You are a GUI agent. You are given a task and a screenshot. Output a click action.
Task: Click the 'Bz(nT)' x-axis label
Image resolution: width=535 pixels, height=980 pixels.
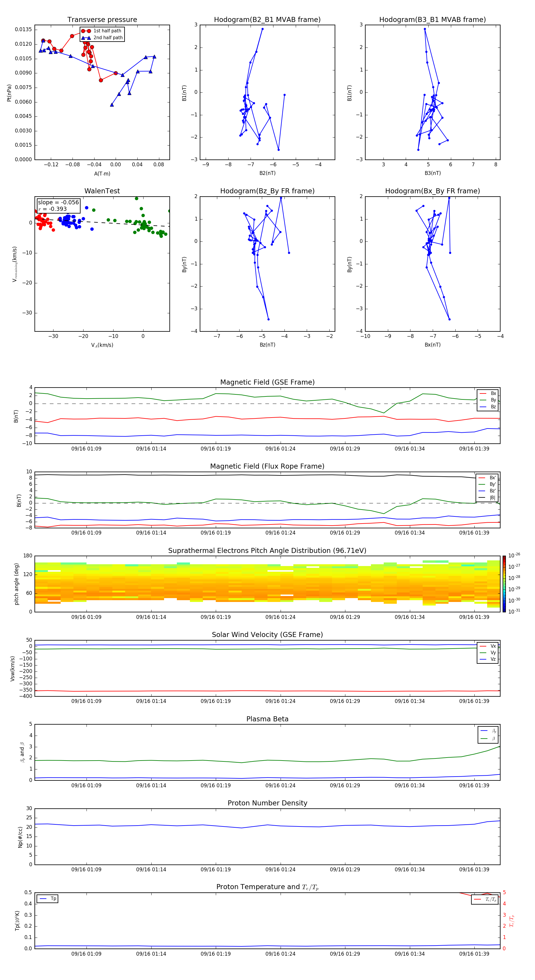267,345
